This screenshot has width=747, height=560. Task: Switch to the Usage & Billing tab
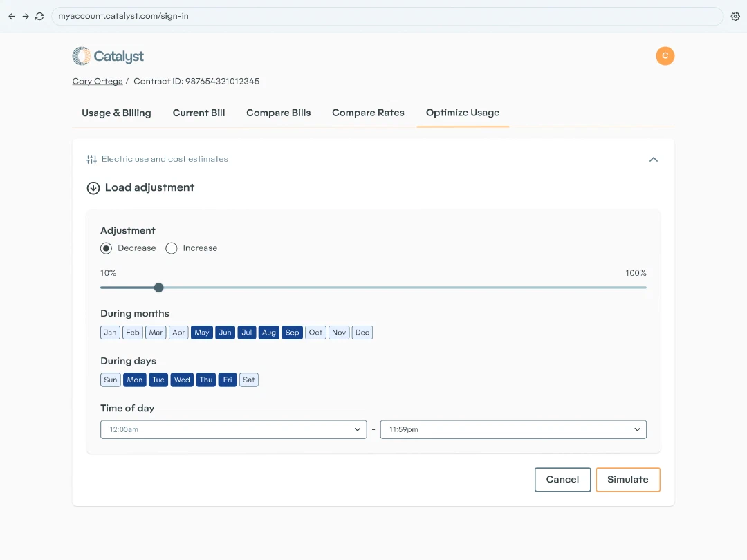[116, 113]
